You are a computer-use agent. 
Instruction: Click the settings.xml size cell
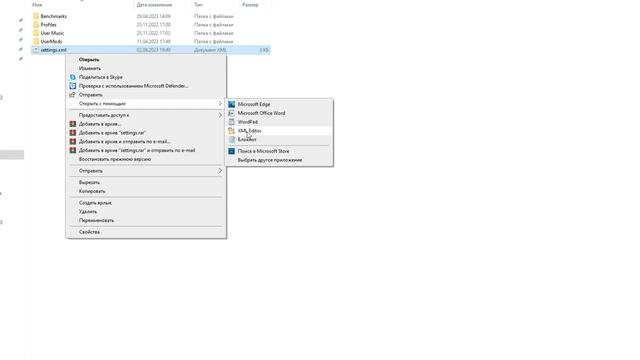pyautogui.click(x=264, y=50)
